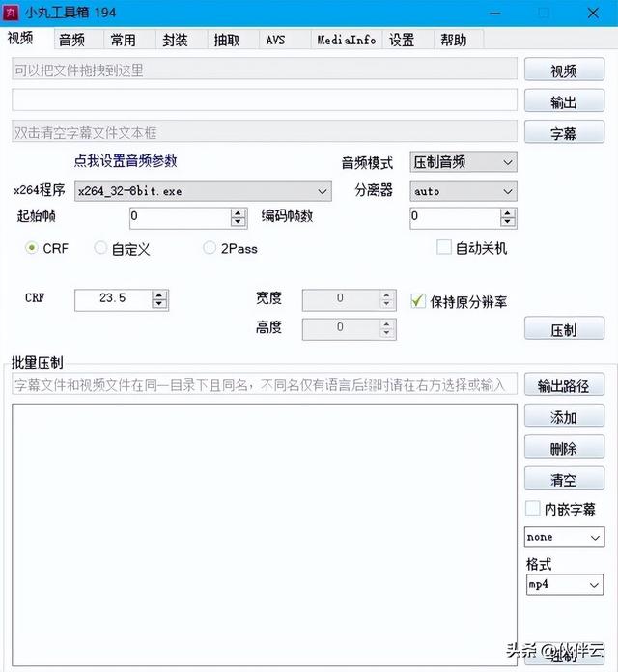Decrease 高度 with down arrow

click(386, 333)
